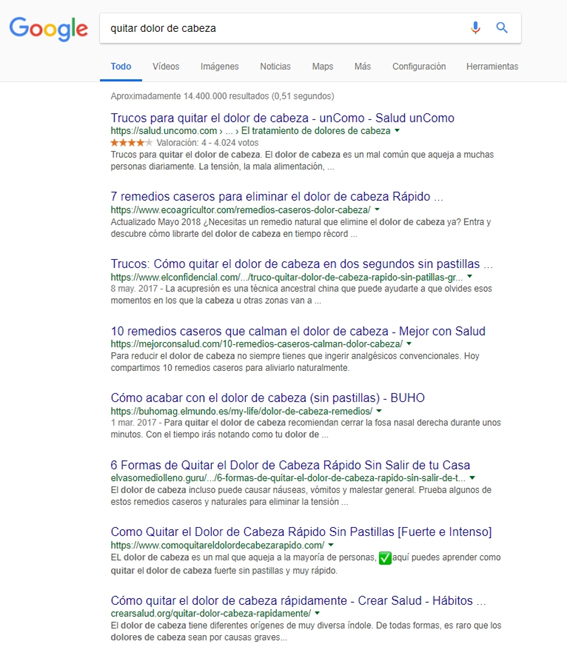Click the green checkmark emoji in snippet
Image resolution: width=567 pixels, height=647 pixels.
[385, 558]
